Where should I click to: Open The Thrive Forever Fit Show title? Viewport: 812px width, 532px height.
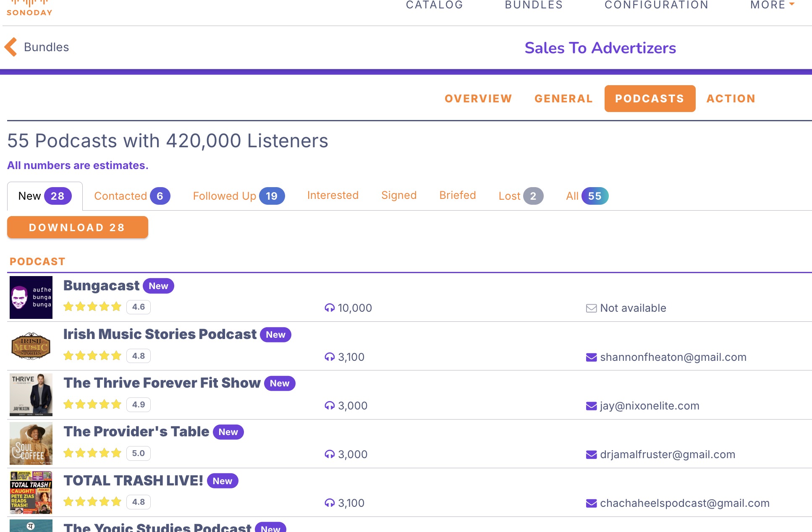[x=162, y=383]
